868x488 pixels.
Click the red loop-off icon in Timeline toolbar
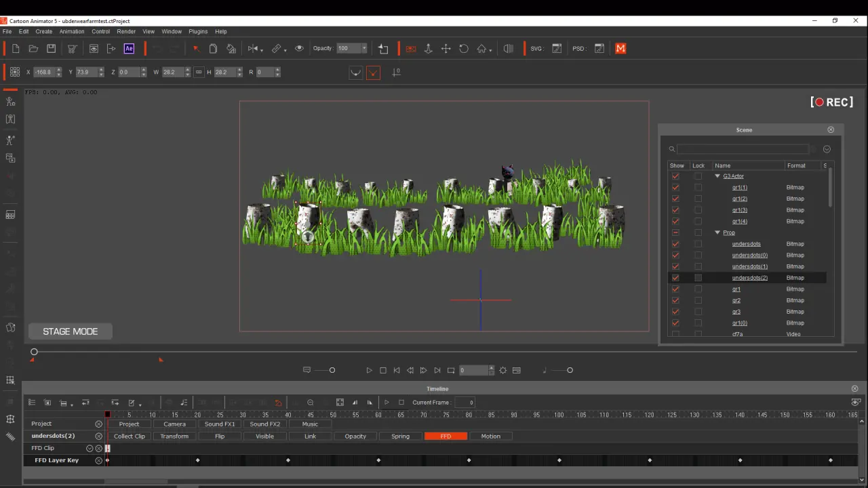(278, 403)
